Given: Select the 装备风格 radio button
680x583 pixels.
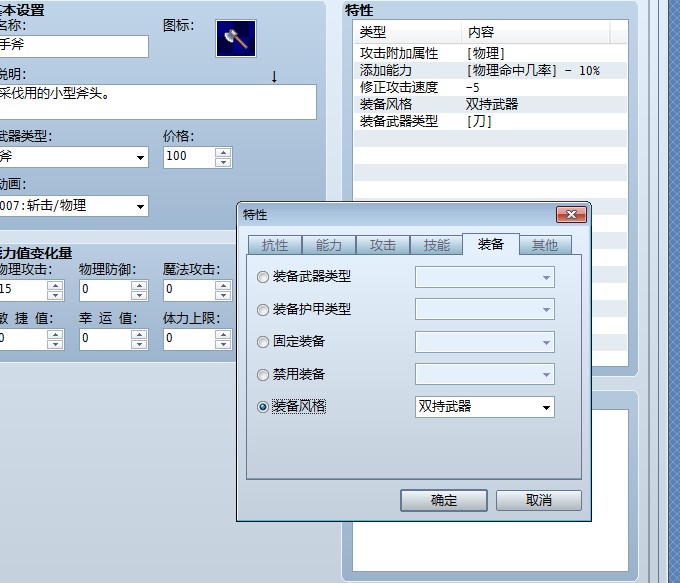Looking at the screenshot, I should pyautogui.click(x=263, y=407).
